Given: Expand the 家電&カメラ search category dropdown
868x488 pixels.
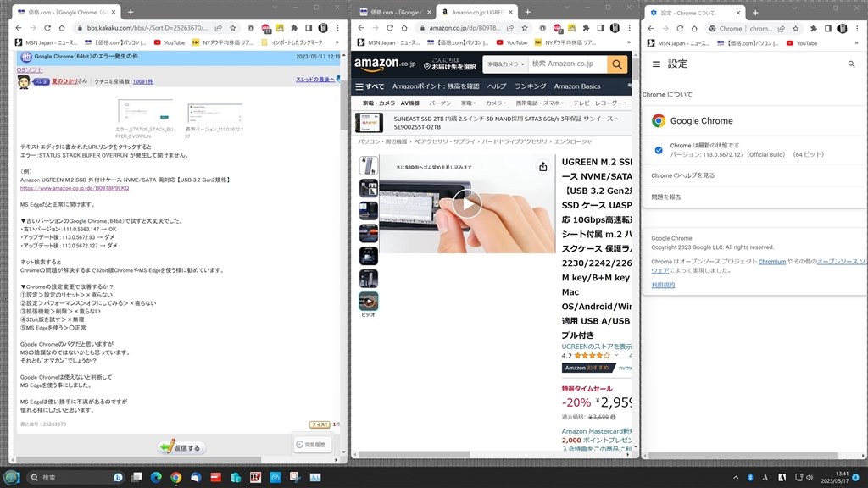Looking at the screenshot, I should (x=505, y=64).
